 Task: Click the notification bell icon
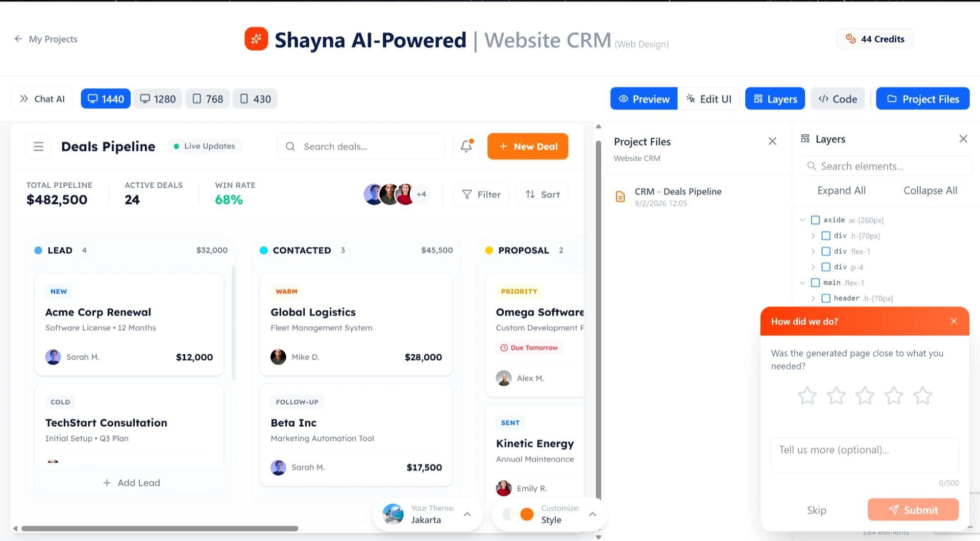465,146
